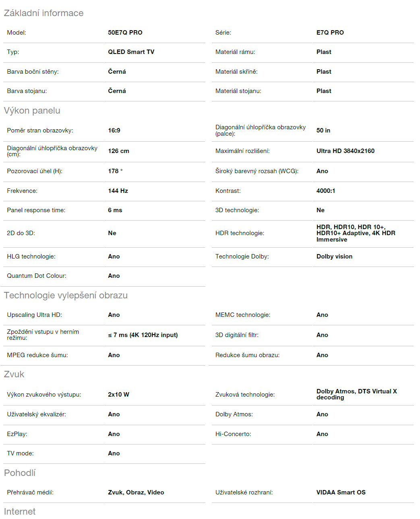Select the Ultra HD 3840x2160 resolution value
The width and height of the screenshot is (420, 519).
pyautogui.click(x=345, y=151)
